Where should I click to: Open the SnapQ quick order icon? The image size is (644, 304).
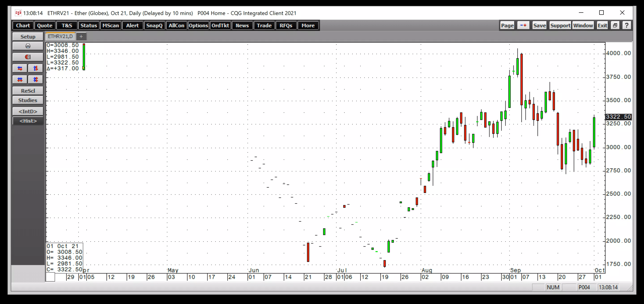(x=154, y=25)
